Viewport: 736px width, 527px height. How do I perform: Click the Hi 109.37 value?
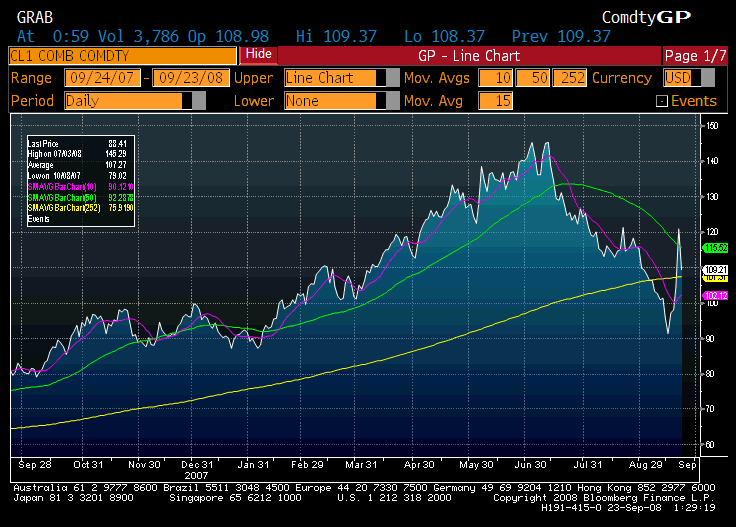pos(336,36)
